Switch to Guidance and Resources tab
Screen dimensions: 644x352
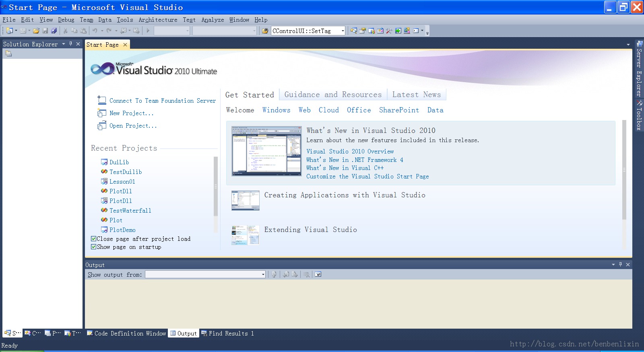pyautogui.click(x=333, y=95)
